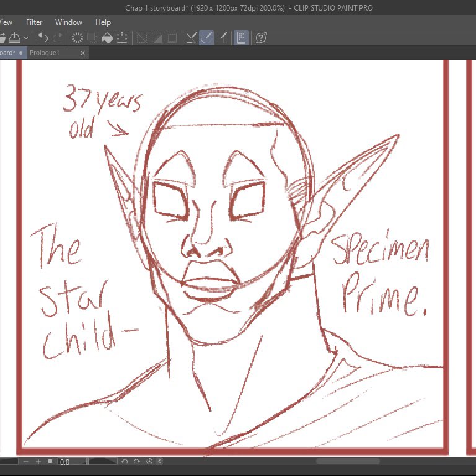
Task: Open the Help menu
Action: (104, 22)
